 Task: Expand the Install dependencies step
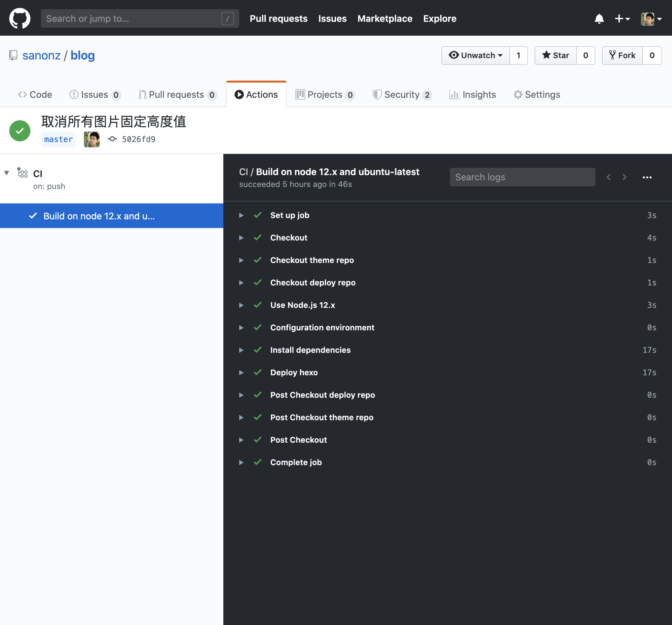tap(242, 350)
